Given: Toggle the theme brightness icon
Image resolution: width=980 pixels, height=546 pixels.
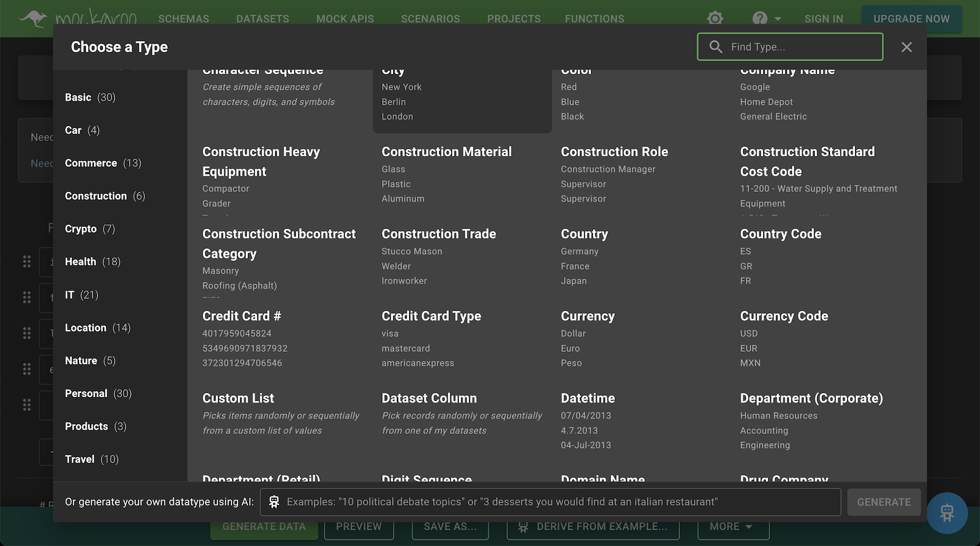Looking at the screenshot, I should coord(715,18).
